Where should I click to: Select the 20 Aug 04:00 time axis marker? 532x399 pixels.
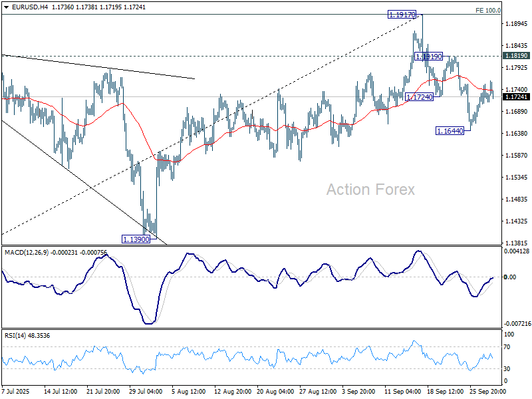pyautogui.click(x=274, y=392)
